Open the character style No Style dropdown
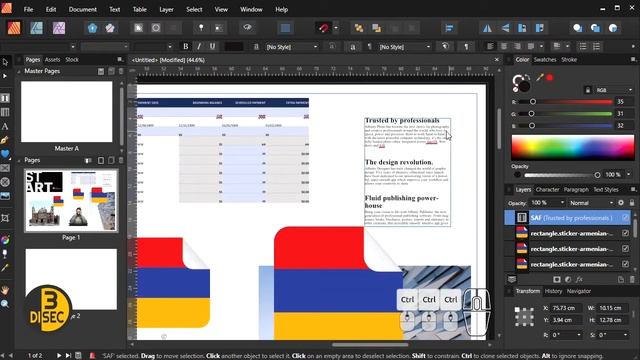Image resolution: width=640 pixels, height=360 pixels. tap(291, 47)
